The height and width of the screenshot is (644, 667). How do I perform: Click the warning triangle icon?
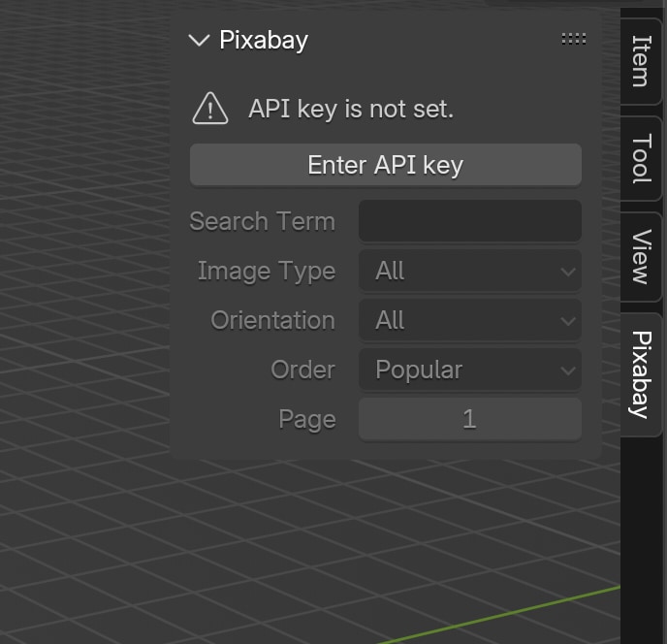point(210,109)
